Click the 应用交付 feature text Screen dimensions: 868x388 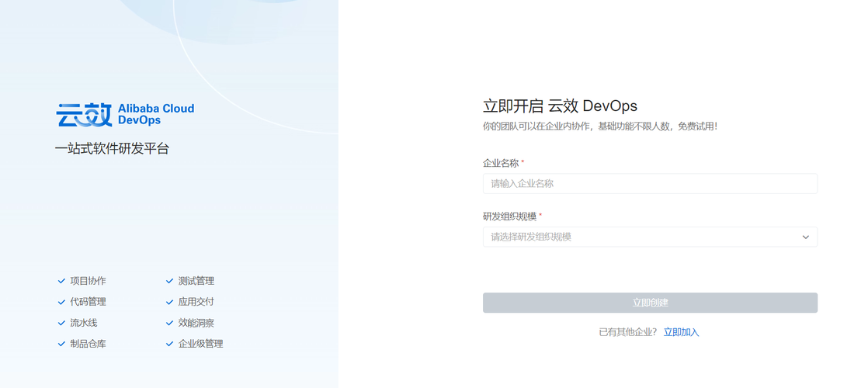click(196, 302)
